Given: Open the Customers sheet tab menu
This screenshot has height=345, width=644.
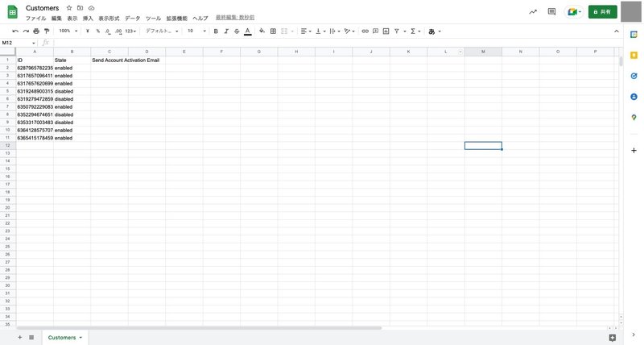Looking at the screenshot, I should coord(80,338).
